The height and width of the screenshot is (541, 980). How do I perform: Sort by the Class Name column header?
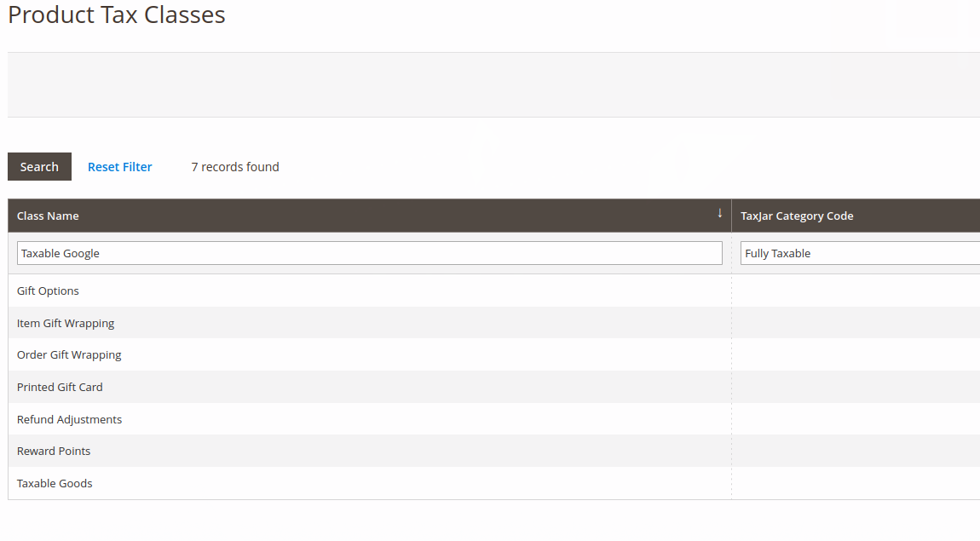[x=48, y=216]
